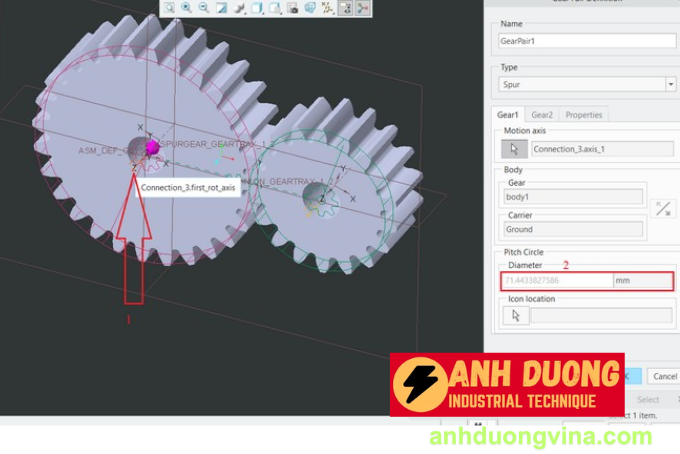Switch to the Properties tab

[583, 115]
